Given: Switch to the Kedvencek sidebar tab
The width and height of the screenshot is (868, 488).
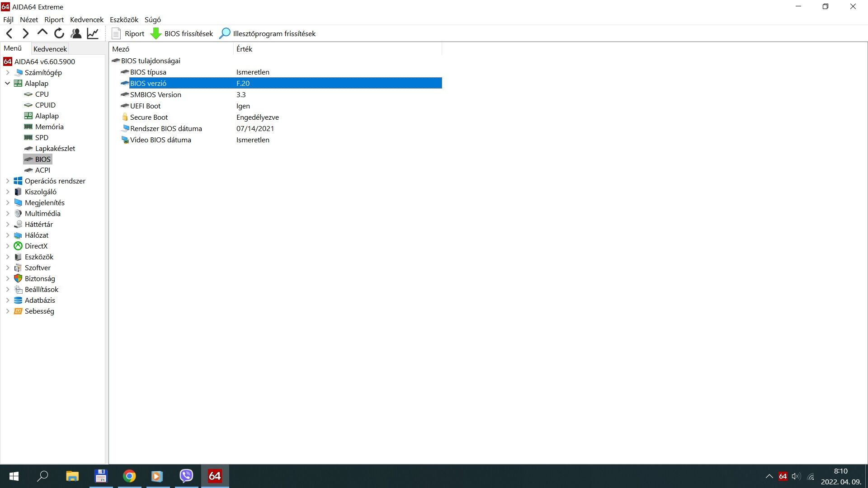Looking at the screenshot, I should 50,49.
